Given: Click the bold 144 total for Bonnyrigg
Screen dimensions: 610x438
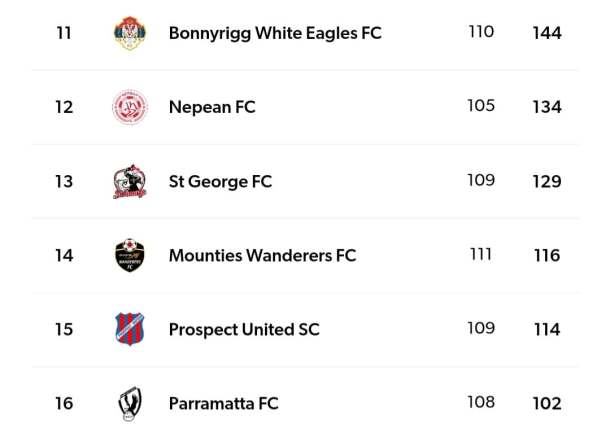Looking at the screenshot, I should (547, 33).
